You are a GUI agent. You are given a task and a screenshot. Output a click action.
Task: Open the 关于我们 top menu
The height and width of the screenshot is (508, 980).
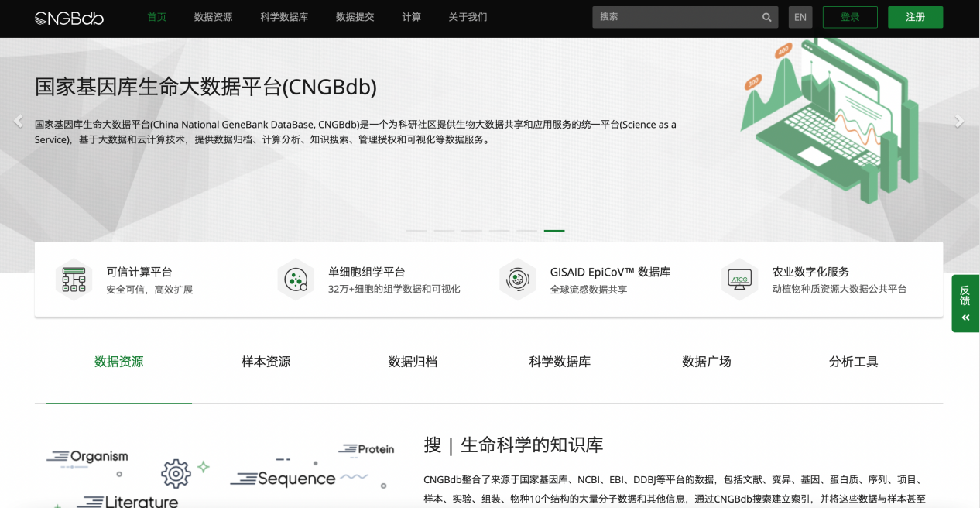468,17
